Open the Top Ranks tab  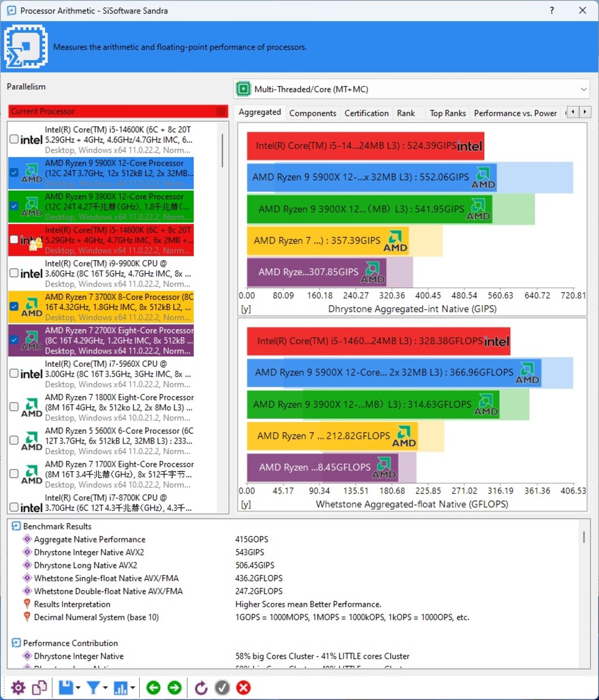(447, 113)
